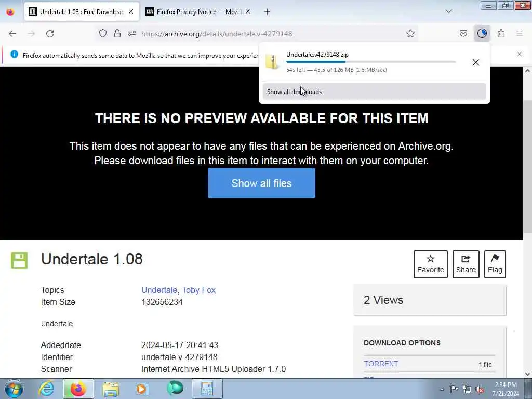This screenshot has height=399, width=532.
Task: Open the calculator taskbar button
Action: (207, 389)
